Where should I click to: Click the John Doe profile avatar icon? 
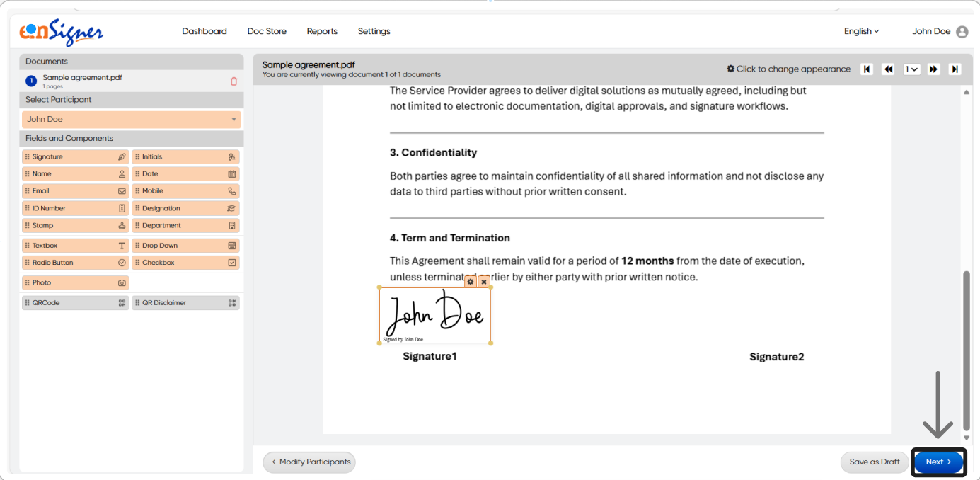[962, 32]
